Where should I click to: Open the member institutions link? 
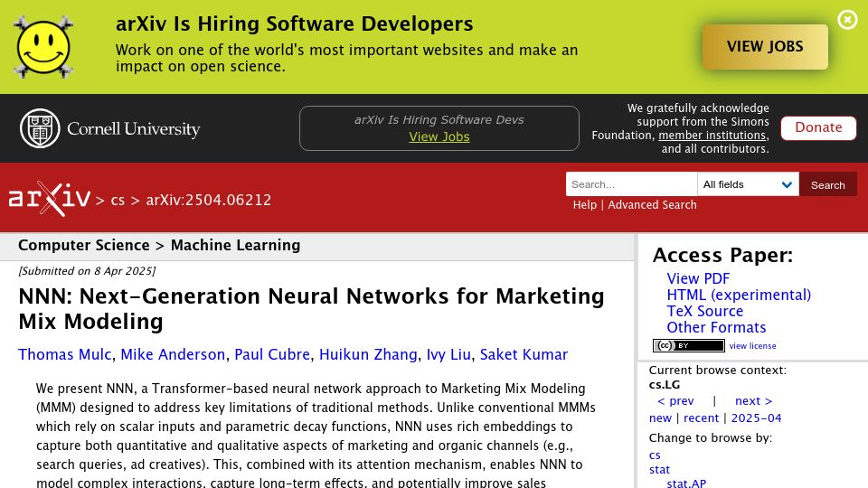[x=712, y=135]
